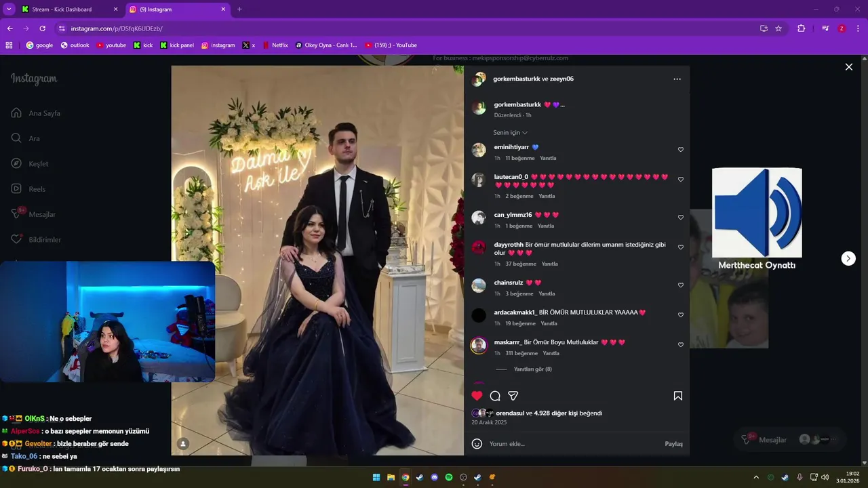Open the 'Okey Oyna' bookmark
This screenshot has height=488, width=868.
click(326, 45)
